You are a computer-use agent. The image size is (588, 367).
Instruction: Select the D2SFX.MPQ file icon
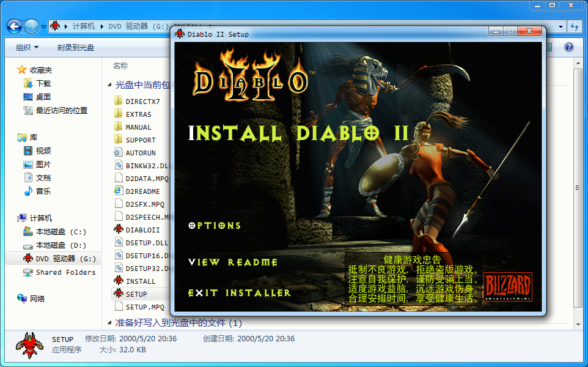click(x=118, y=204)
